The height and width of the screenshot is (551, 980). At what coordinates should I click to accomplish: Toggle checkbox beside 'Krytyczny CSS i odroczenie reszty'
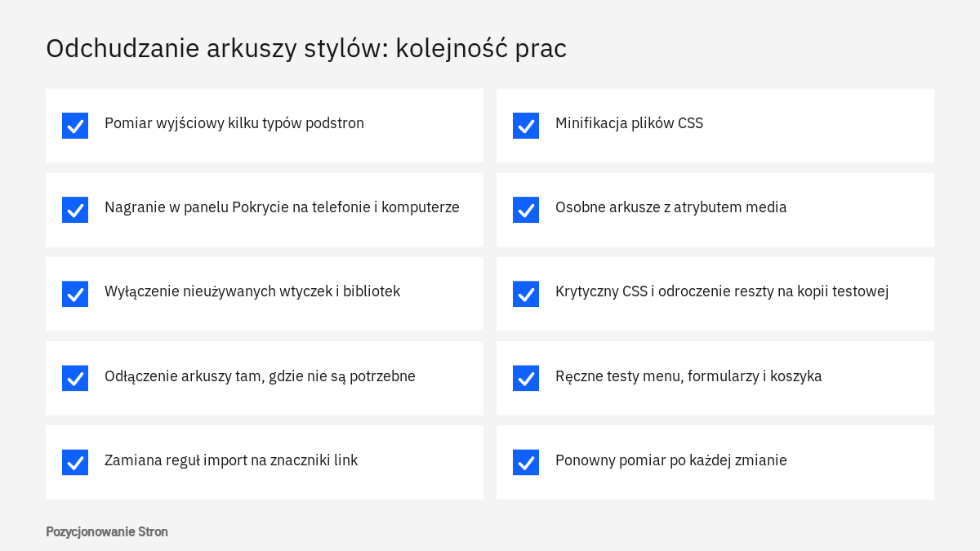[x=526, y=294]
